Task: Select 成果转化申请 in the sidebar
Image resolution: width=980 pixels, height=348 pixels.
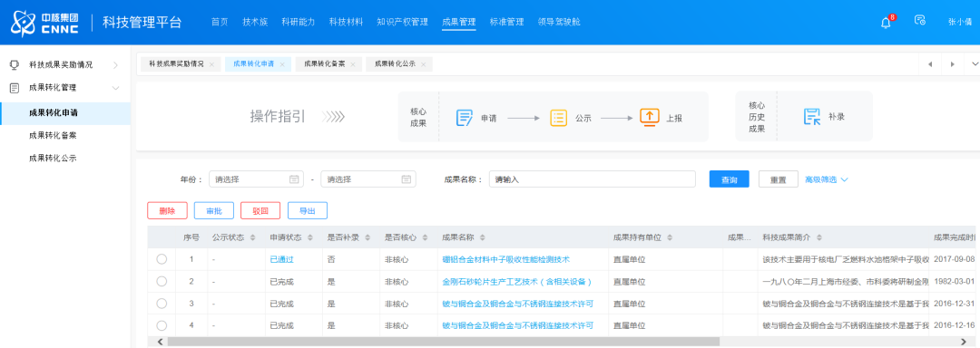Action: [65, 113]
